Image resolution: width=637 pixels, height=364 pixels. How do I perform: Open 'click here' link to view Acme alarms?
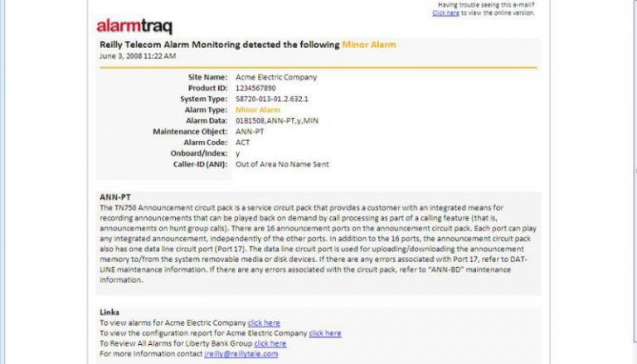tap(264, 323)
